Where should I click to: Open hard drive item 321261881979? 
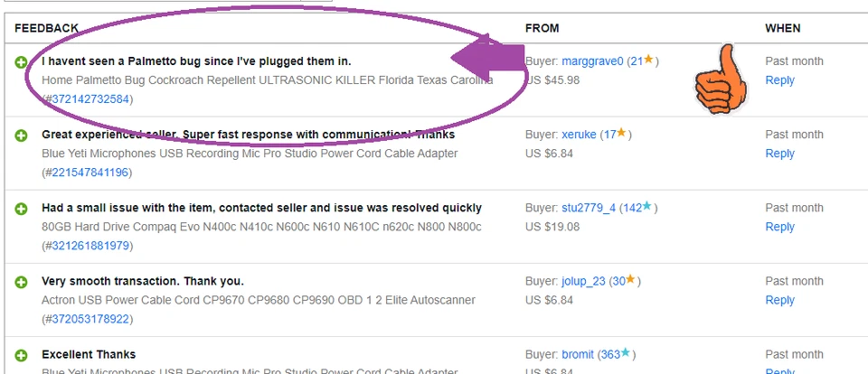[90, 245]
